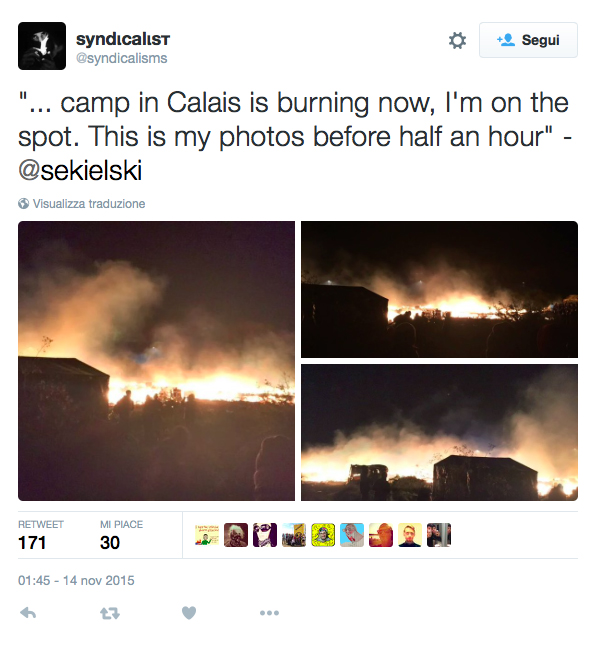This screenshot has height=645, width=602.
Task: Open the large left fire photo
Action: [156, 361]
